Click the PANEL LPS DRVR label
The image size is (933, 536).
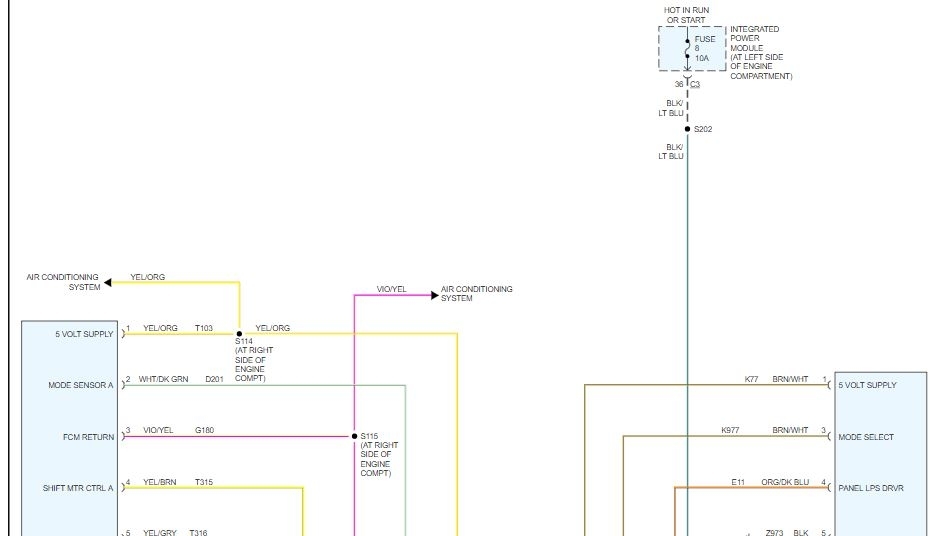[x=871, y=488]
